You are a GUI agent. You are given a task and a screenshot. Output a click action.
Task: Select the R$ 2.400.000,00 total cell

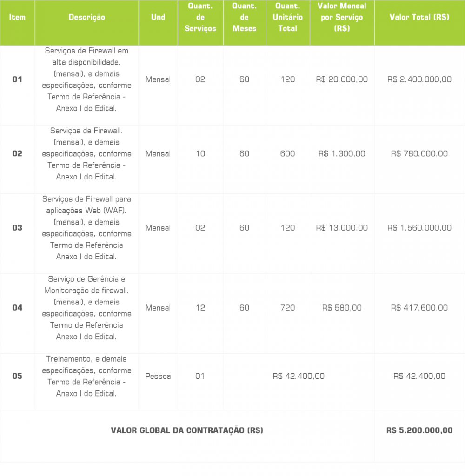pyautogui.click(x=419, y=79)
